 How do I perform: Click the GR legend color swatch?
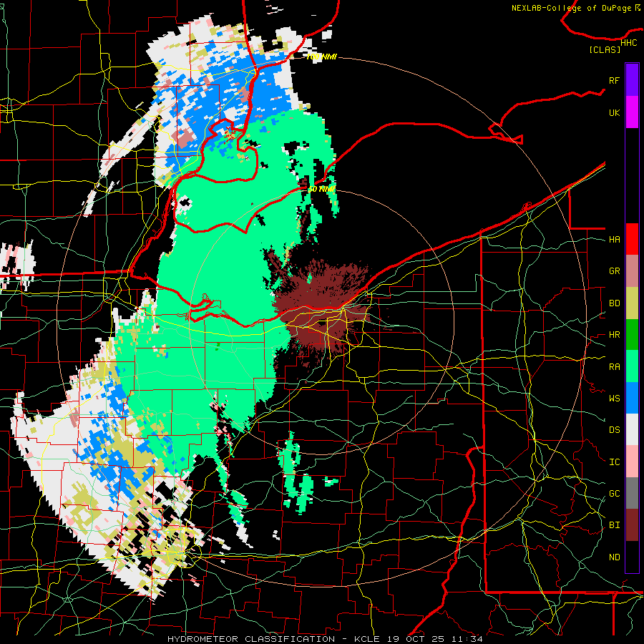632,271
